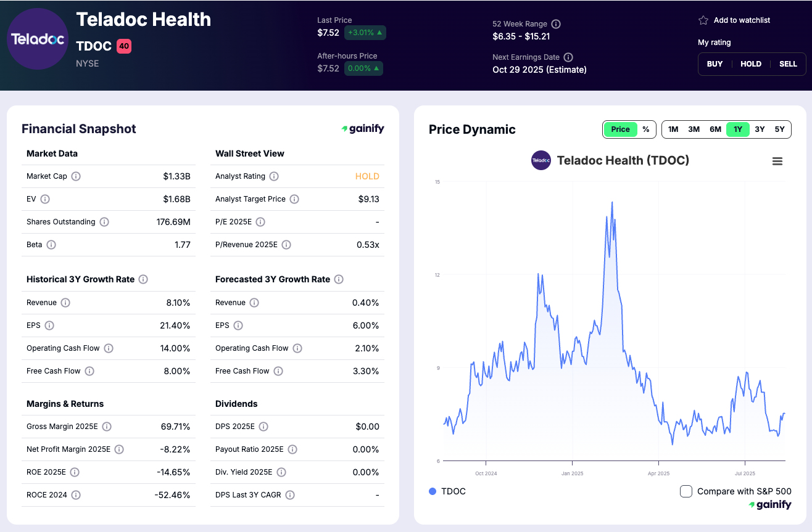Click info icon next to 52 Week Range
This screenshot has width=812, height=532.
[x=556, y=24]
